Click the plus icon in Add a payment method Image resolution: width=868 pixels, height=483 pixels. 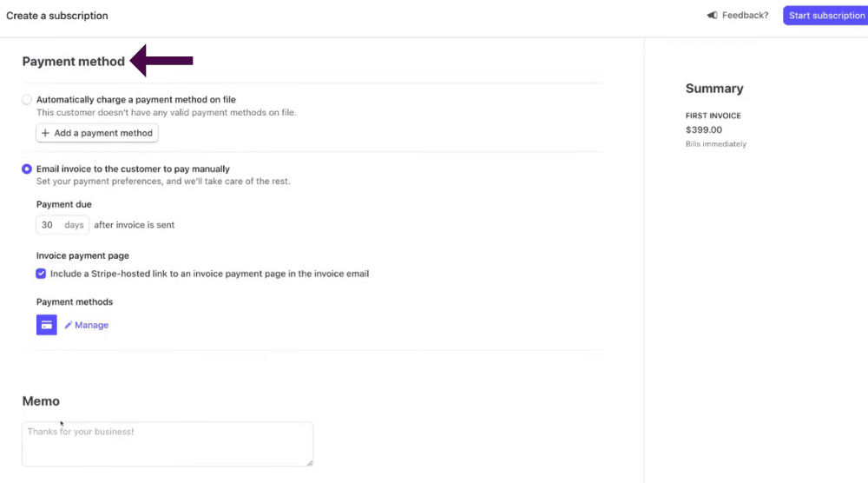pyautogui.click(x=45, y=133)
